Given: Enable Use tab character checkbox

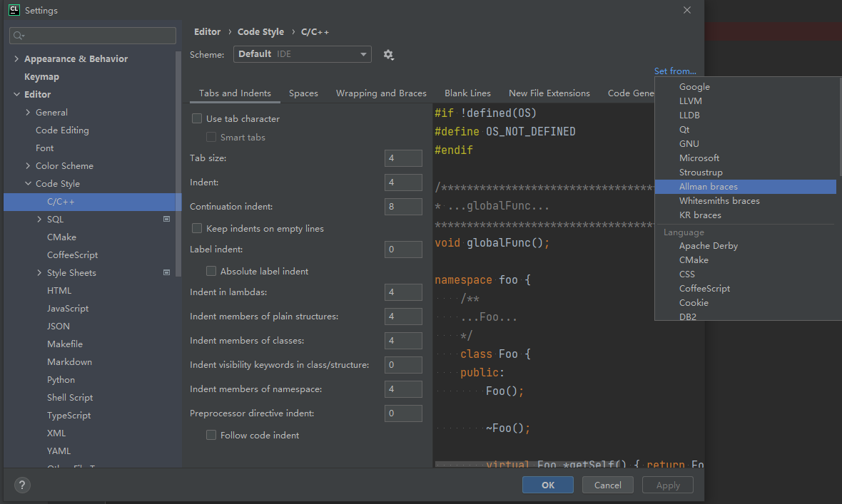Looking at the screenshot, I should click(x=197, y=118).
